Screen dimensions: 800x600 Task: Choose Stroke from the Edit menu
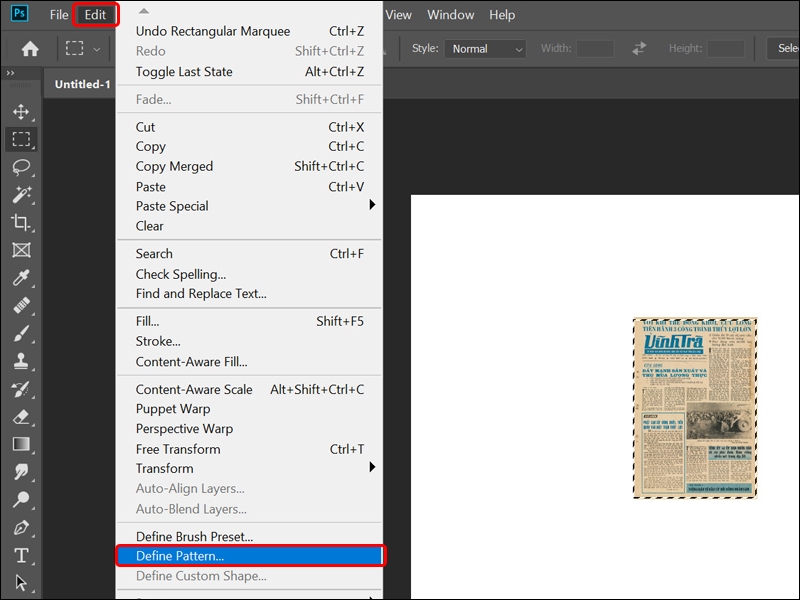coord(250,341)
